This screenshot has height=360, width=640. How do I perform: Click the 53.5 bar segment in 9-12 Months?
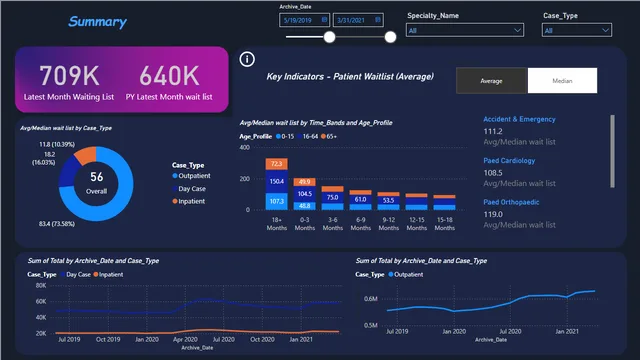(x=388, y=200)
